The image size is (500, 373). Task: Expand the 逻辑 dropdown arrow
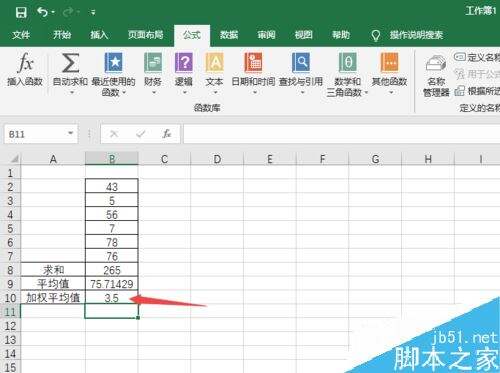tap(185, 92)
